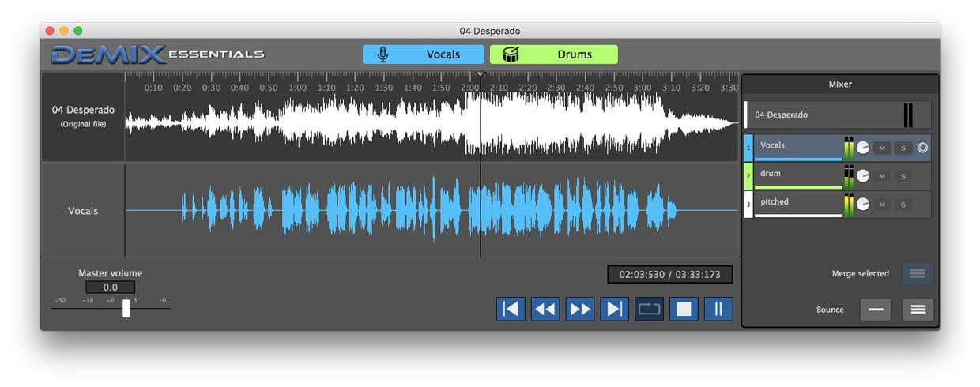Skip to end of track

615,309
